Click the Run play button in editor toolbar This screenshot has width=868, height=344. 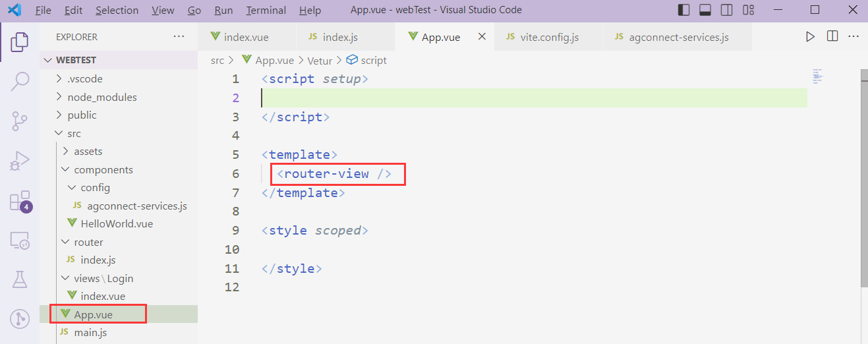pos(811,37)
